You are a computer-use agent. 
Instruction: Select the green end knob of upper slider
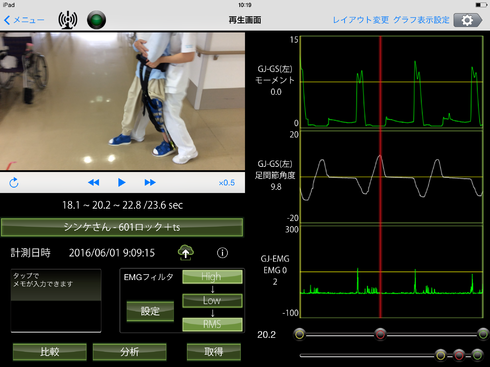[x=483, y=334]
